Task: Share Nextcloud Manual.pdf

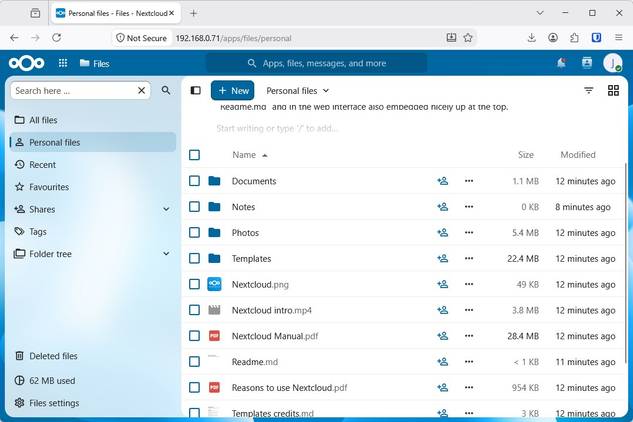Action: [x=443, y=336]
